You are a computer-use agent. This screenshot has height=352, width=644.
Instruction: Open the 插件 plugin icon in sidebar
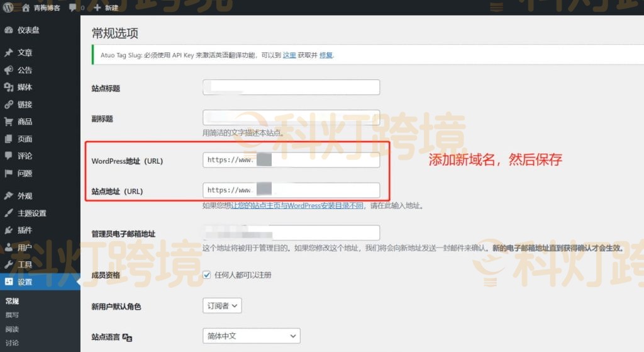point(8,230)
